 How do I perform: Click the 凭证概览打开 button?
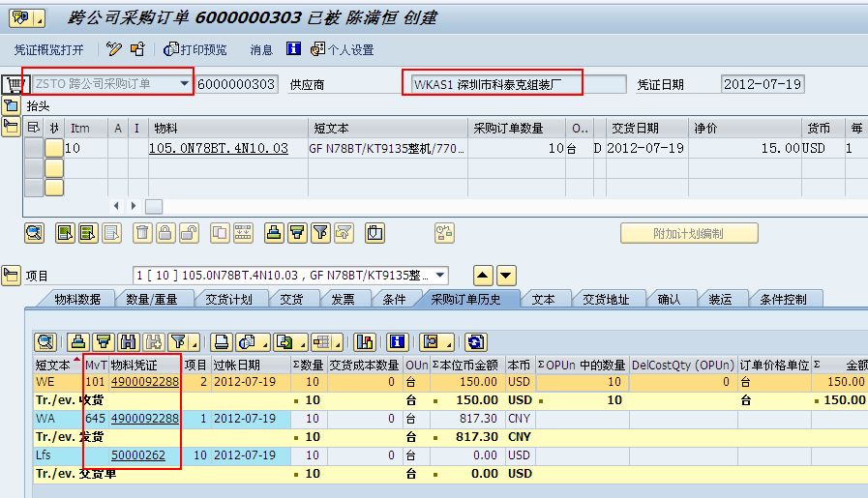48,50
